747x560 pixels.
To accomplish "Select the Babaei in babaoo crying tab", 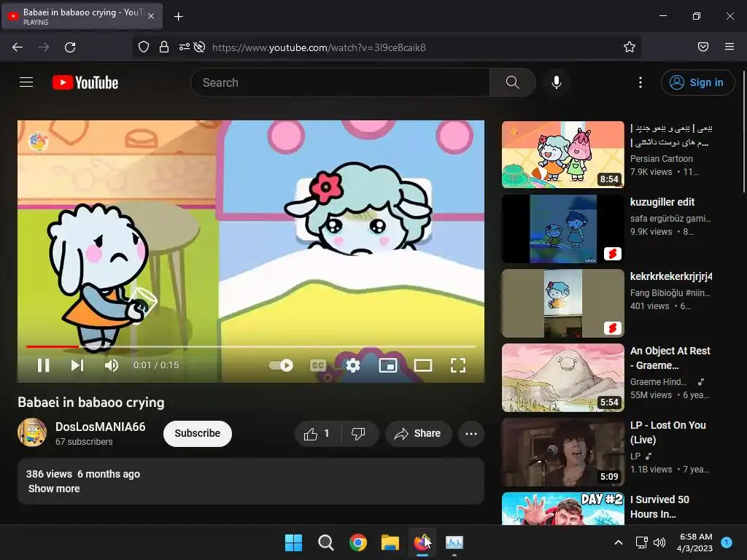I will [82, 16].
